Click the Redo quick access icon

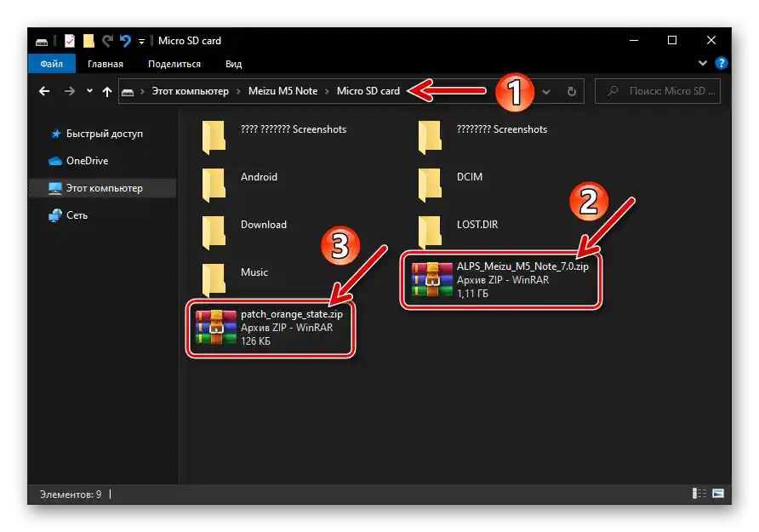[x=107, y=41]
